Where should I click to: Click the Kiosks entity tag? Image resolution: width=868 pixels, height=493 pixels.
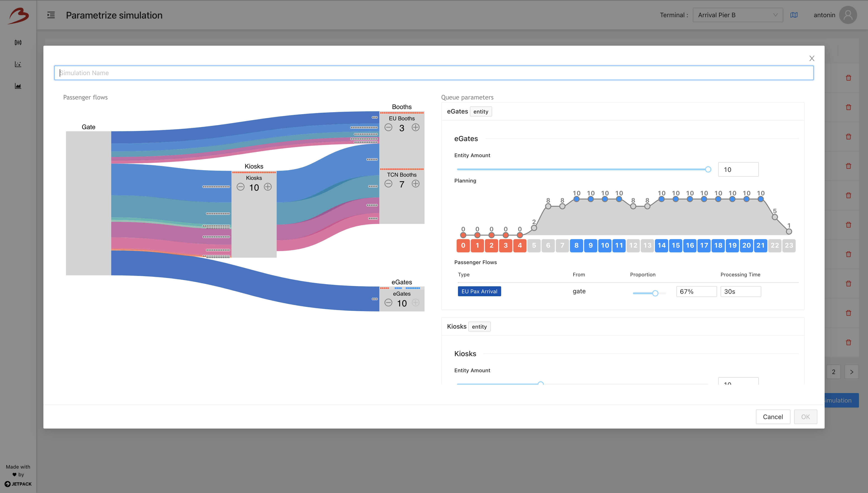click(x=479, y=326)
